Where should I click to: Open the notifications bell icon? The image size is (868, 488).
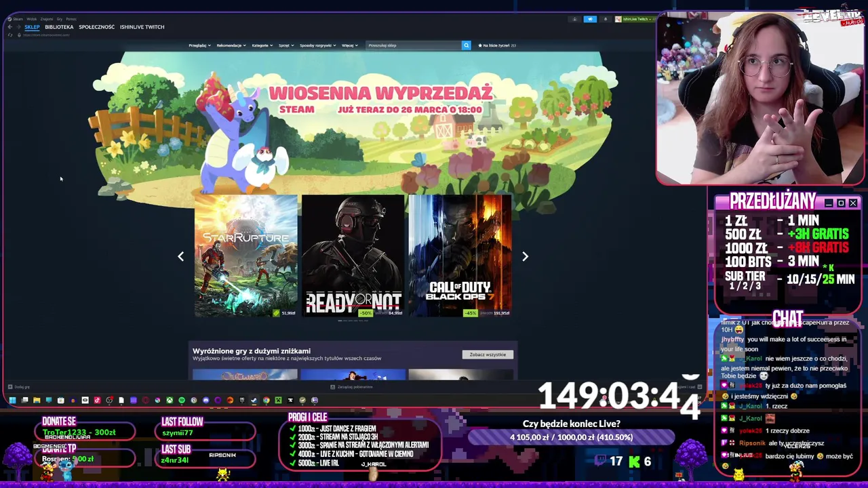[606, 19]
